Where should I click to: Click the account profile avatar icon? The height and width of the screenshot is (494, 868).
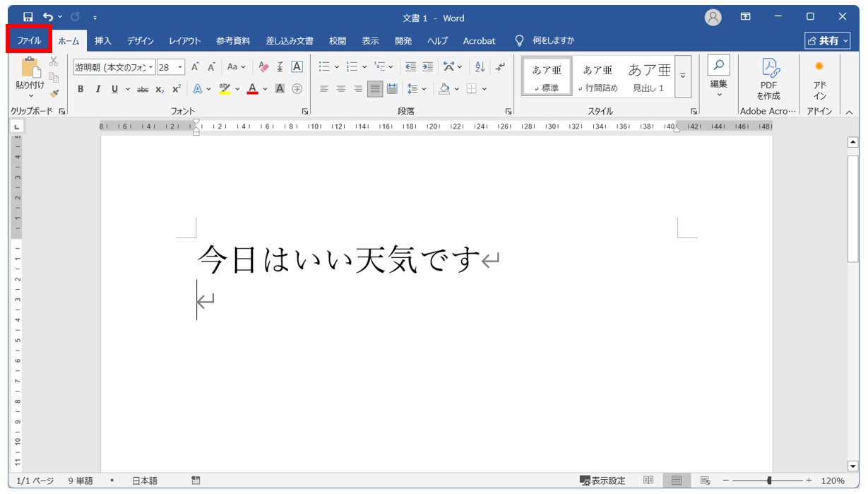713,17
